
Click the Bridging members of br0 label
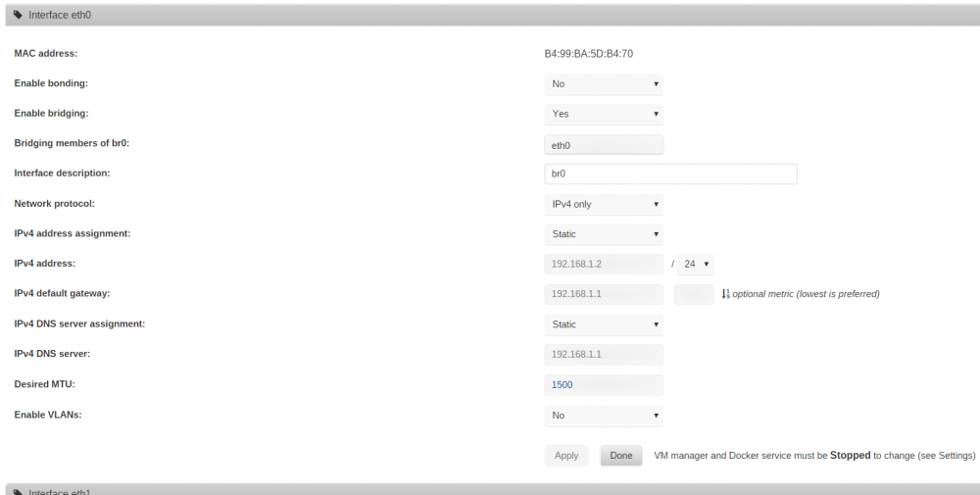(72, 143)
